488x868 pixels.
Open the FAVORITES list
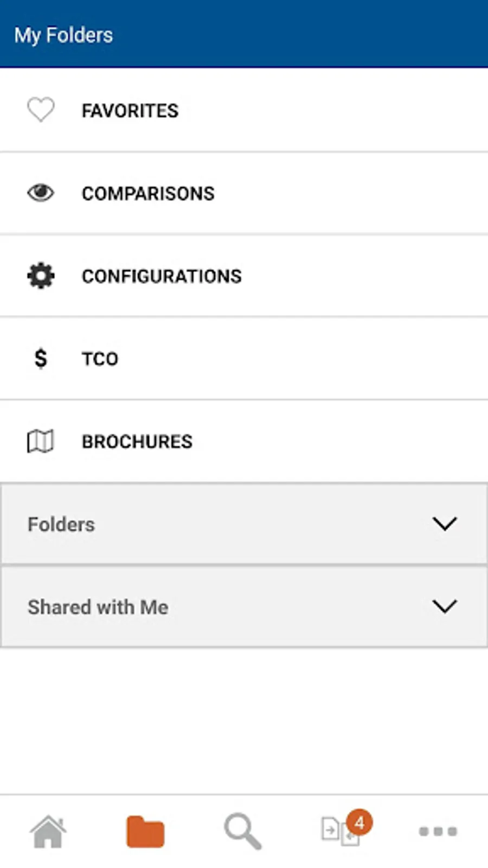pyautogui.click(x=130, y=111)
